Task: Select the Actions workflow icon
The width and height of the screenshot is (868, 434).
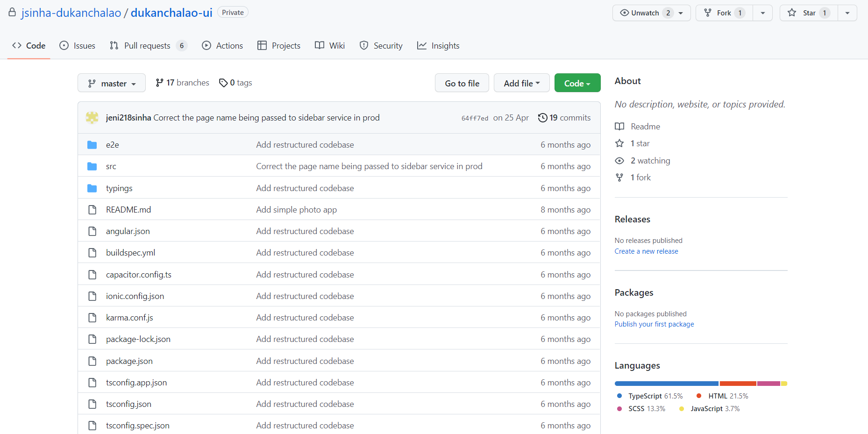Action: pos(207,45)
